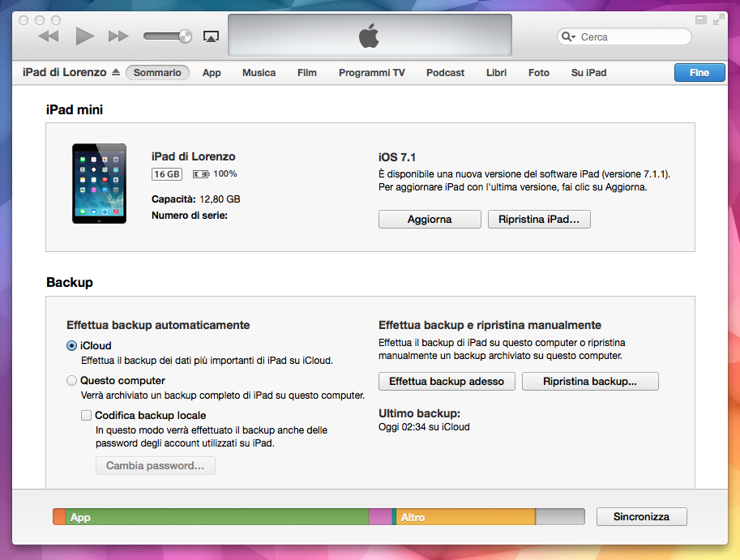Click the battery level icon
Screen dimensions: 740x560
tap(201, 174)
